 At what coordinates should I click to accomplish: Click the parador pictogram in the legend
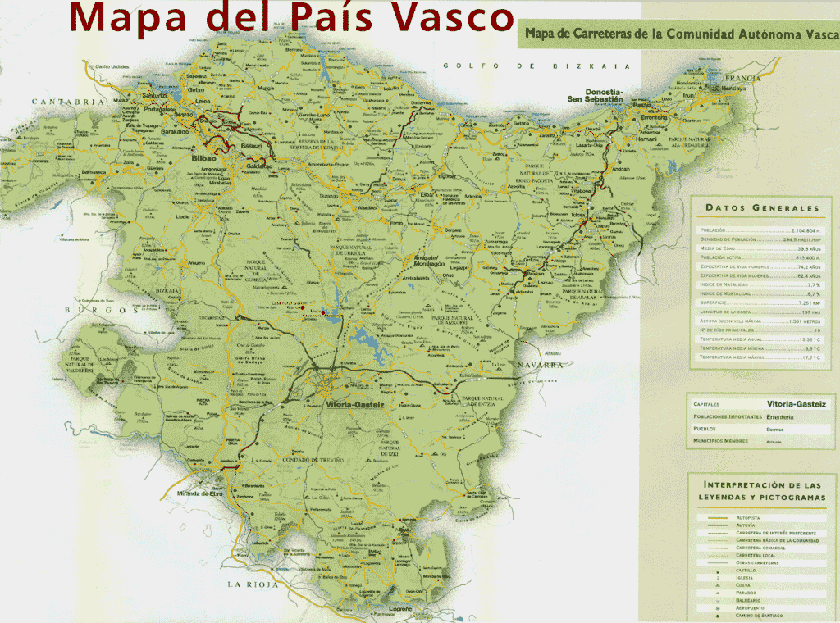pos(717,593)
